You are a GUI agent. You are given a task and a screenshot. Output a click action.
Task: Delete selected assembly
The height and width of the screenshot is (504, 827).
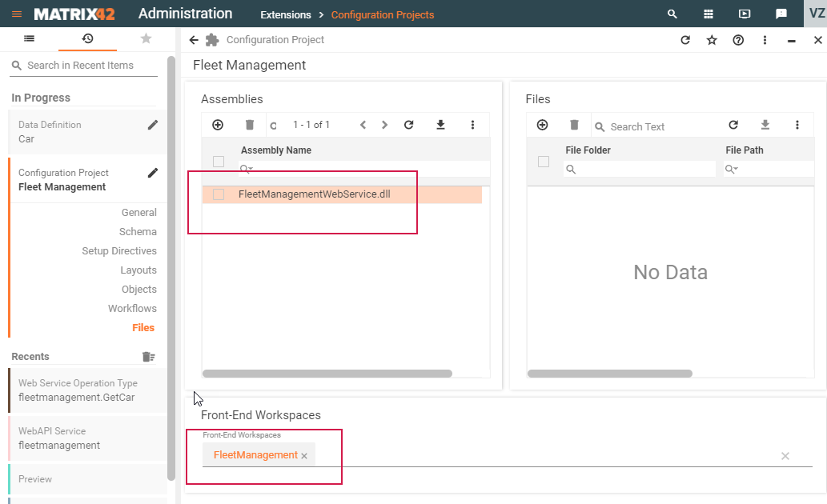[250, 125]
